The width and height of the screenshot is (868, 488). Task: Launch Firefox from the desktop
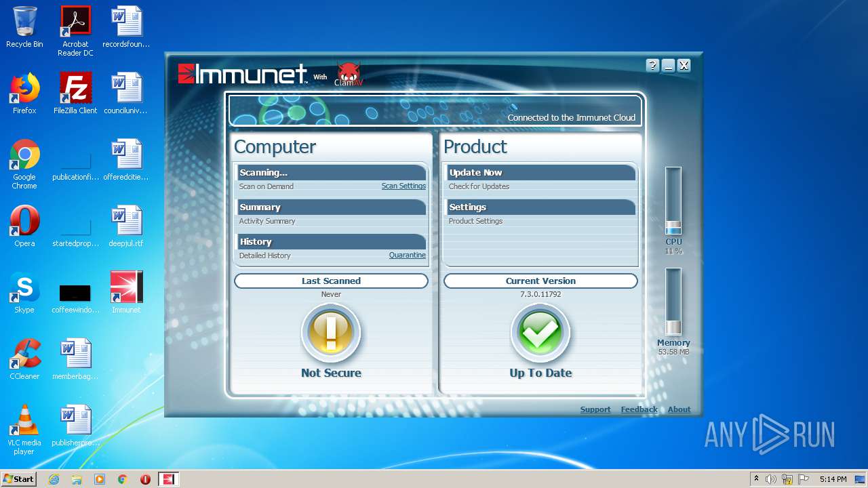[x=24, y=94]
